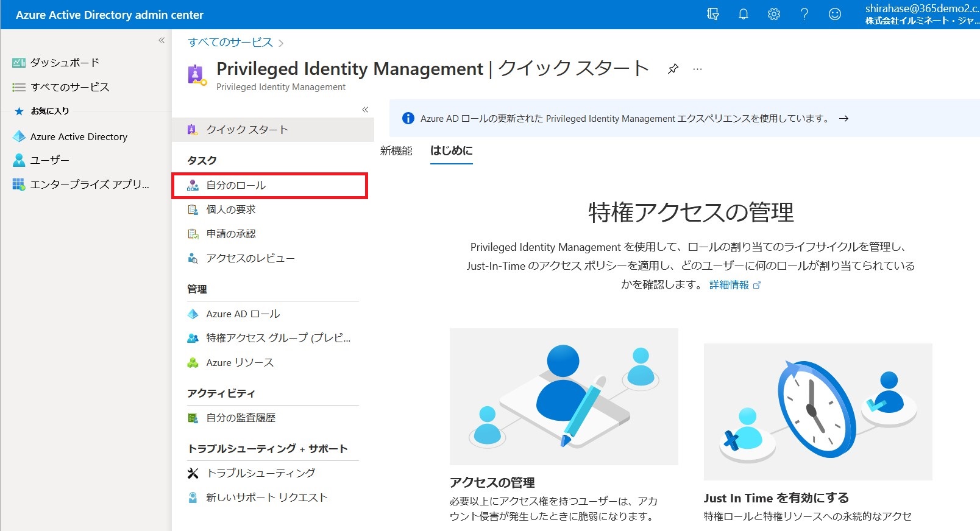Open account menu shirahase@365demo2

[x=921, y=14]
